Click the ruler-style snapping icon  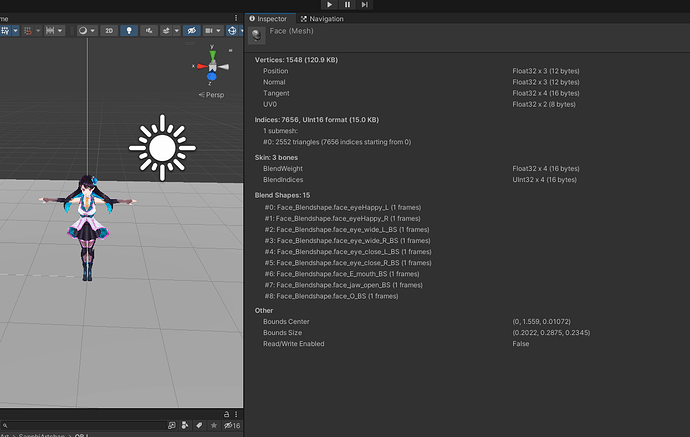pyautogui.click(x=50, y=30)
